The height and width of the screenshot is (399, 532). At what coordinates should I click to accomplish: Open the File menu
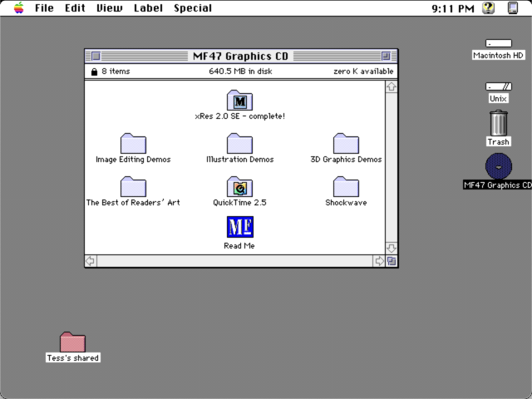(44, 7)
